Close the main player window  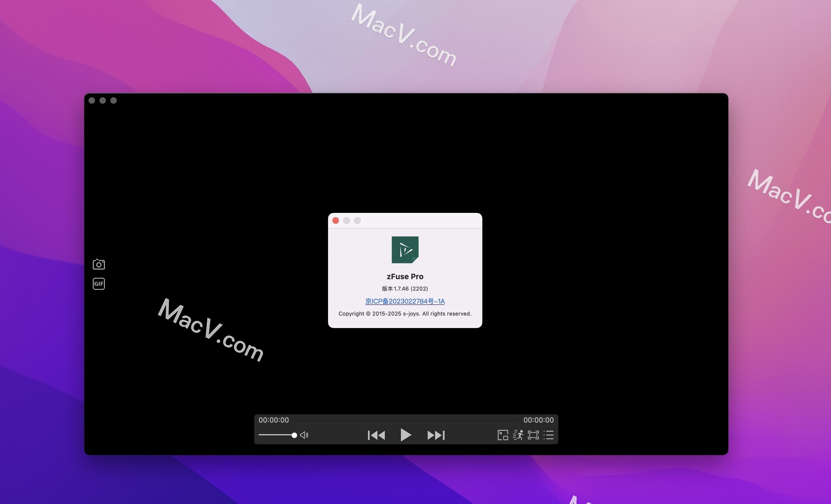coord(92,100)
